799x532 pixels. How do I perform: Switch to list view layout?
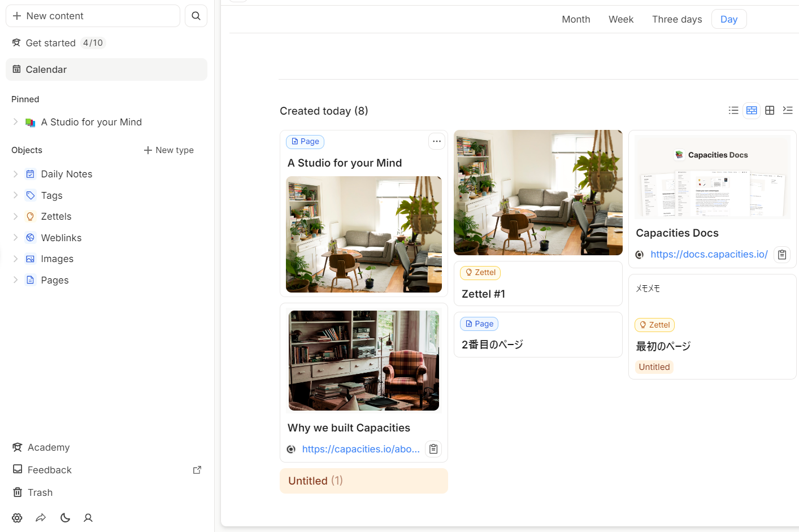(x=733, y=110)
